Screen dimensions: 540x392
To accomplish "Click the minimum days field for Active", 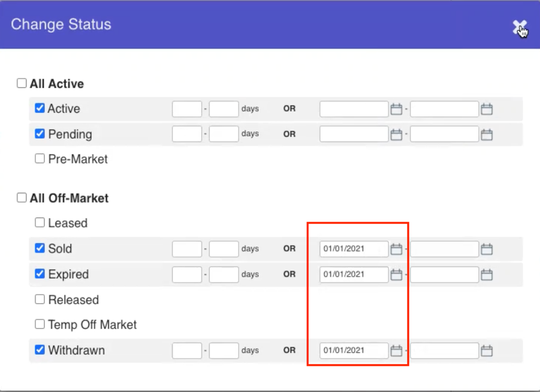I will pos(187,109).
